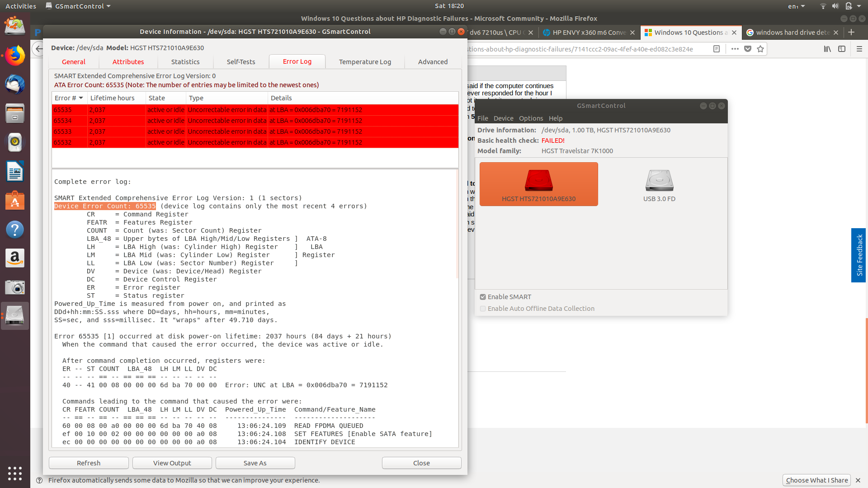The width and height of the screenshot is (868, 488).
Task: Click the Save As button
Action: point(255,463)
